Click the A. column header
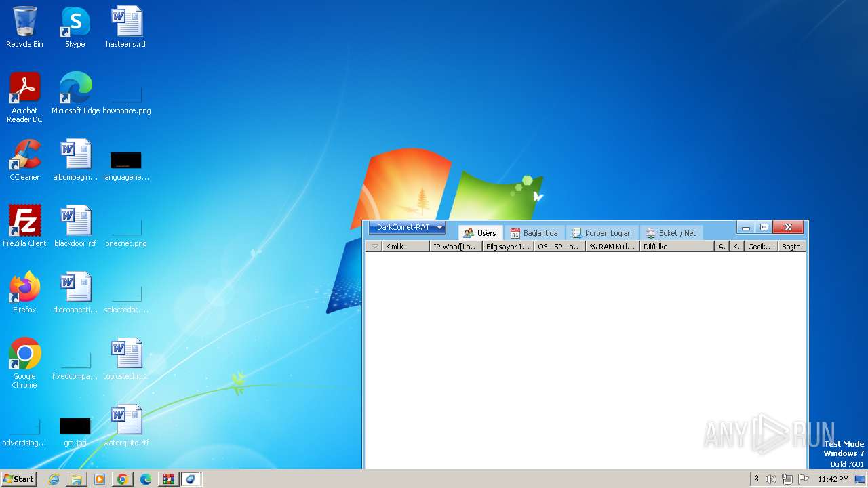Screen dimensions: 868x488 click(x=722, y=247)
